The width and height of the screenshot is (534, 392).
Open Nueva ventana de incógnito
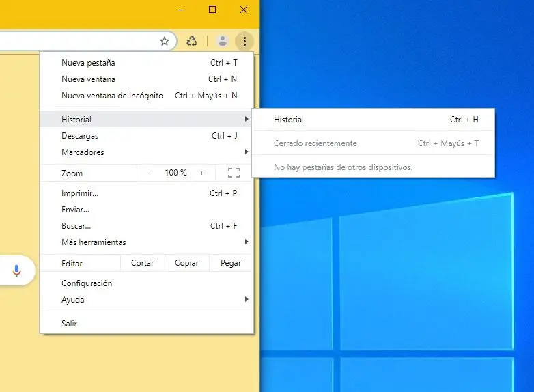(x=147, y=96)
